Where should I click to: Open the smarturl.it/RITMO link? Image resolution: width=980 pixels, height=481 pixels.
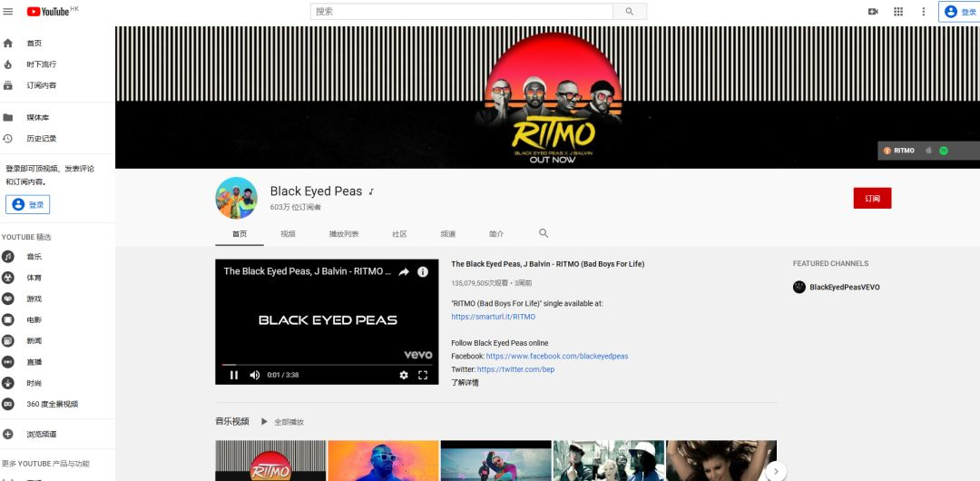point(493,317)
